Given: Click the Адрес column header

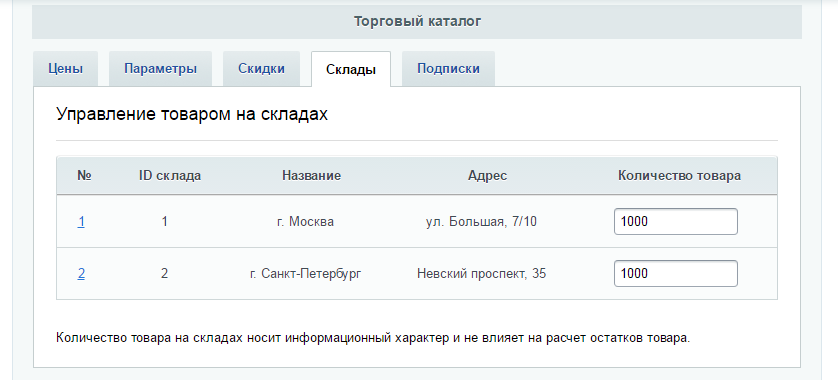Looking at the screenshot, I should [487, 176].
